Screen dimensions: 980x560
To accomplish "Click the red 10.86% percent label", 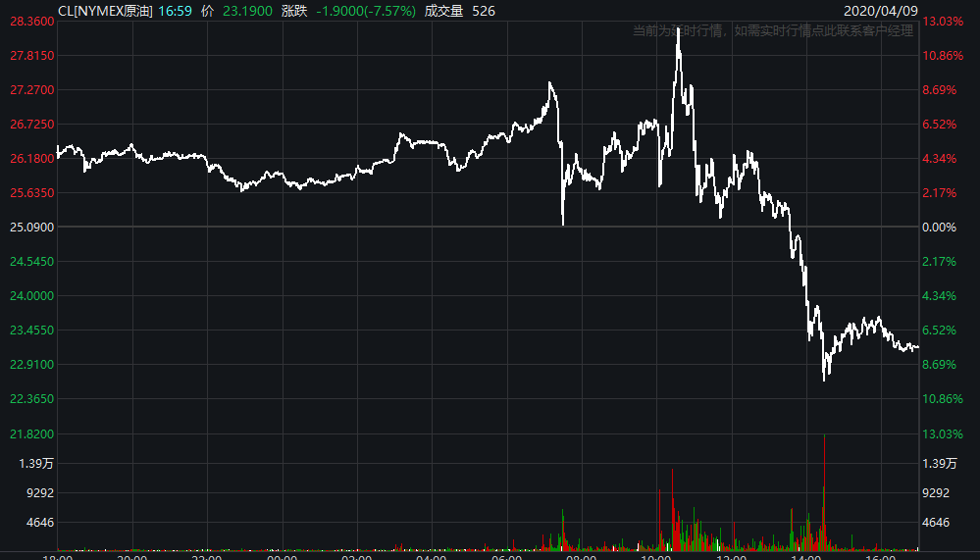I will tap(943, 56).
